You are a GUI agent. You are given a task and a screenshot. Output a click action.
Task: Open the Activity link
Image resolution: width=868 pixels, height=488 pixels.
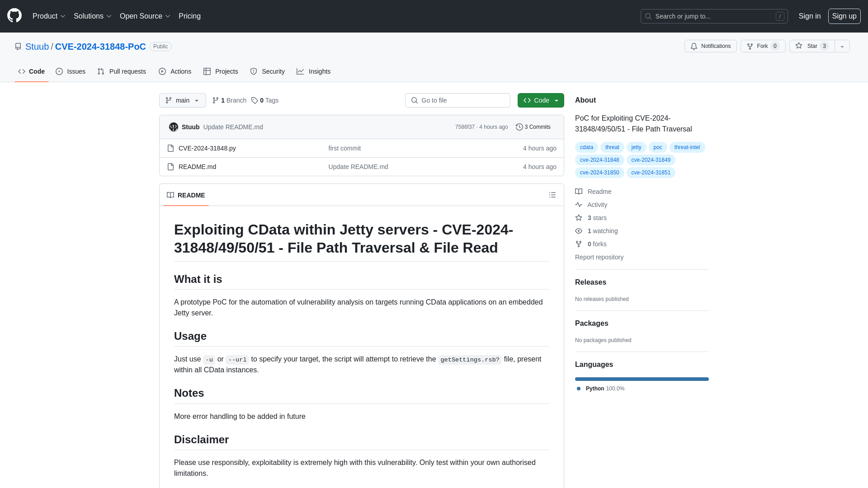591,205
